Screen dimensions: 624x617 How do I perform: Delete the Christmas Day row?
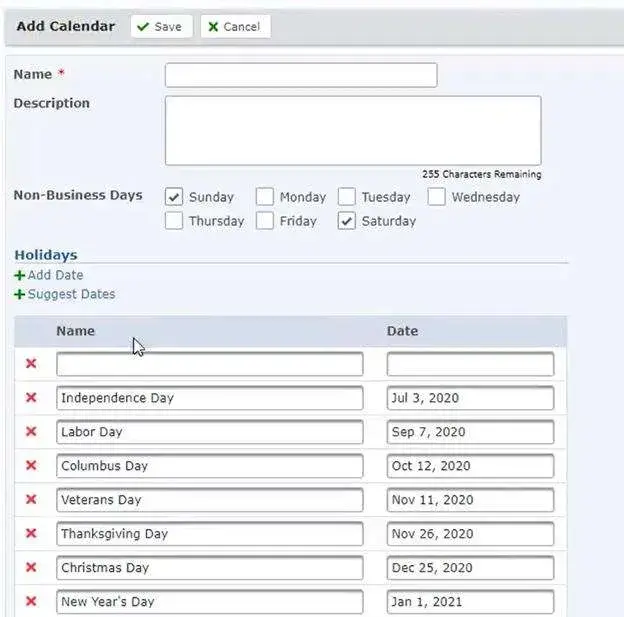coord(31,567)
